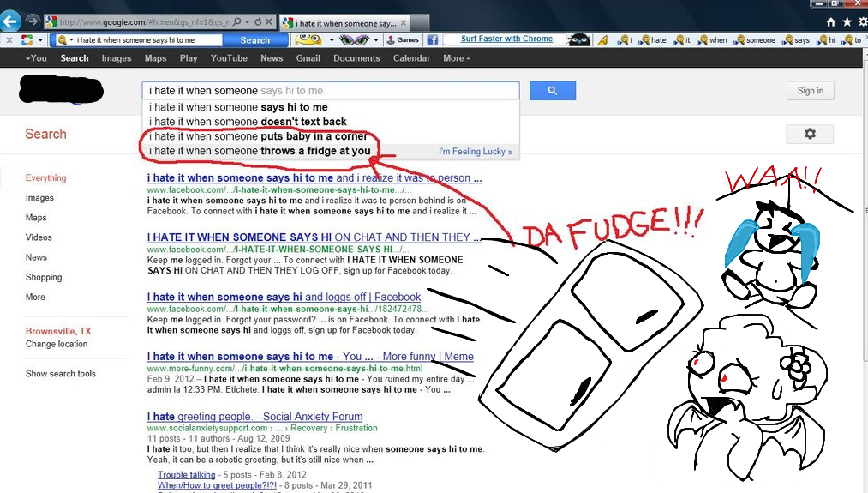Click the I'm Feeling Lucky link

click(475, 151)
